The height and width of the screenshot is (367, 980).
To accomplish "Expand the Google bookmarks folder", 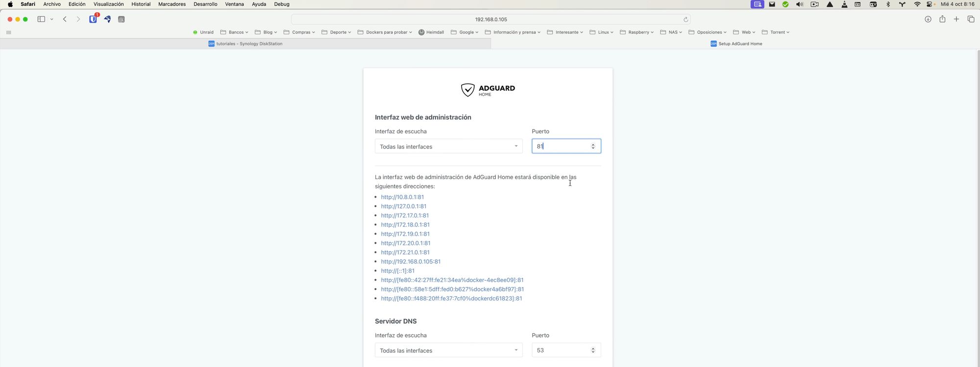I will [x=465, y=32].
